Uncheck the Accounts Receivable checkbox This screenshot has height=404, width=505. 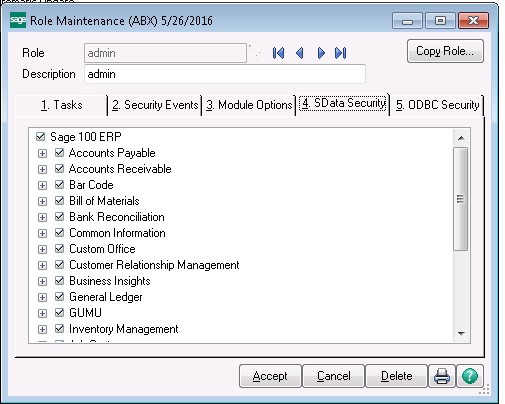click(59, 169)
